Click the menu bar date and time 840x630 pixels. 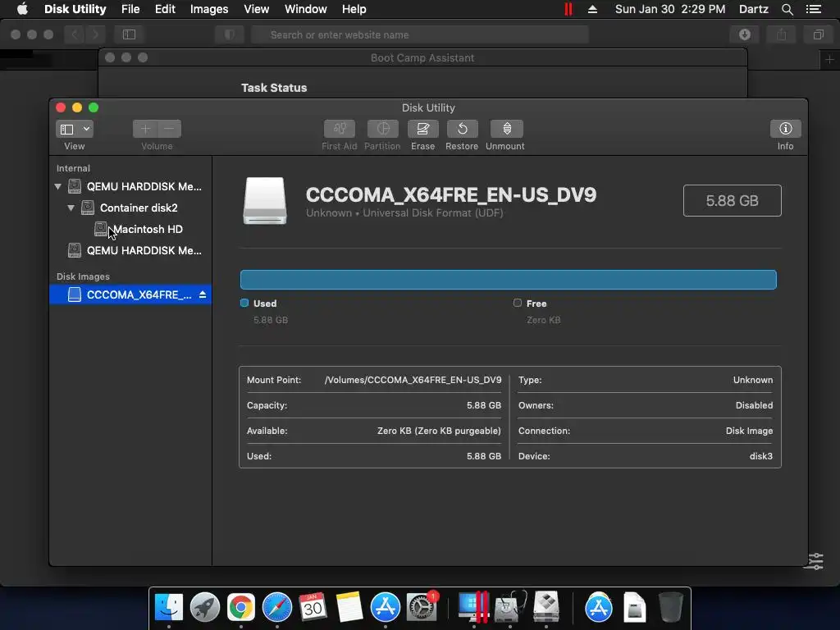pos(670,9)
